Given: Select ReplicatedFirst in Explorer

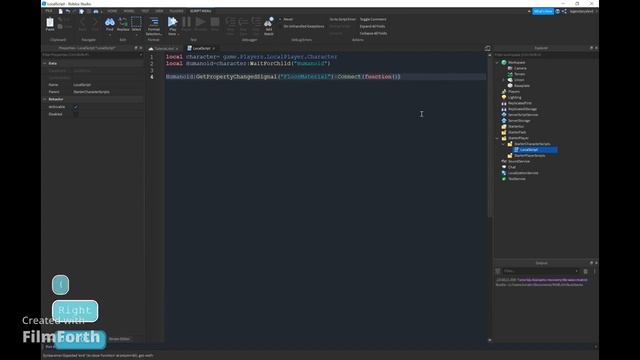Looking at the screenshot, I should click(x=517, y=103).
